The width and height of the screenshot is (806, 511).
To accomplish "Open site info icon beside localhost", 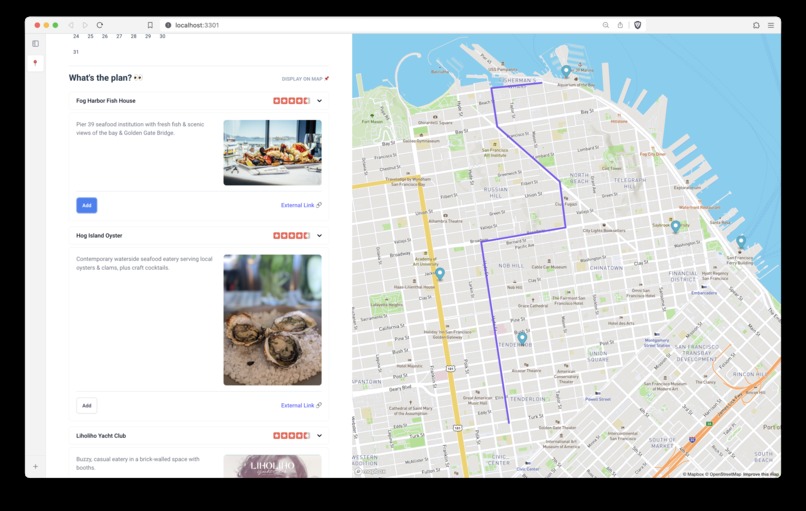I will (x=168, y=25).
